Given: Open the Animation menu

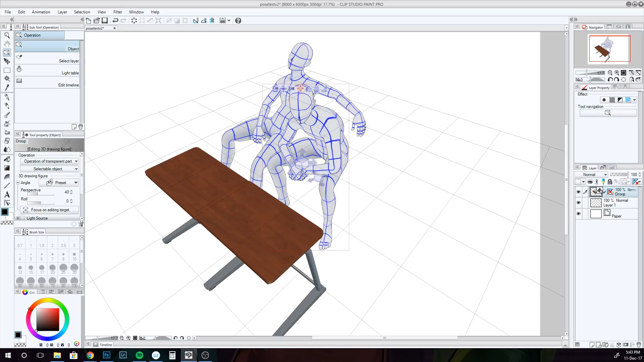Looking at the screenshot, I should [41, 12].
